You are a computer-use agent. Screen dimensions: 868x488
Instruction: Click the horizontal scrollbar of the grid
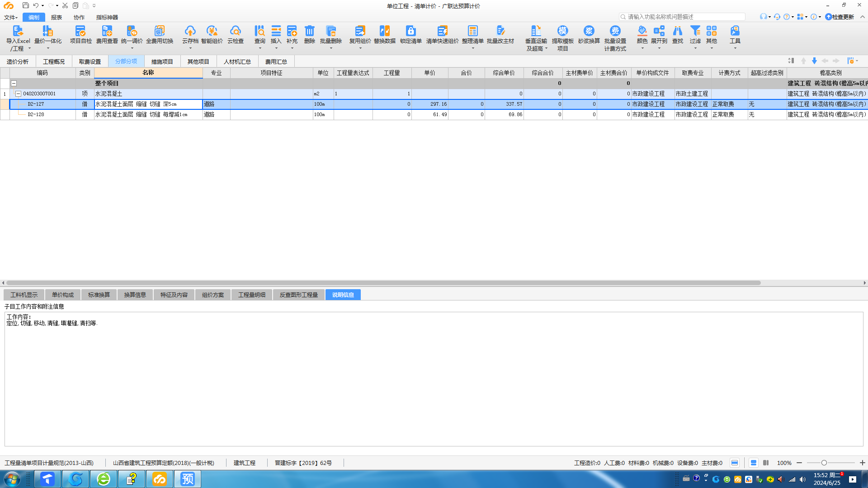pyautogui.click(x=383, y=283)
